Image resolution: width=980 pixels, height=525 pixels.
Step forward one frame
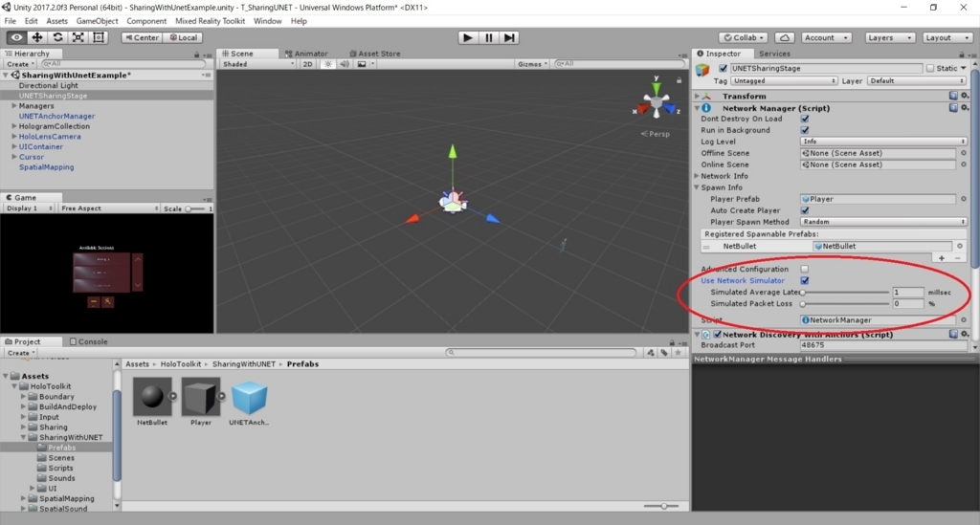[509, 37]
